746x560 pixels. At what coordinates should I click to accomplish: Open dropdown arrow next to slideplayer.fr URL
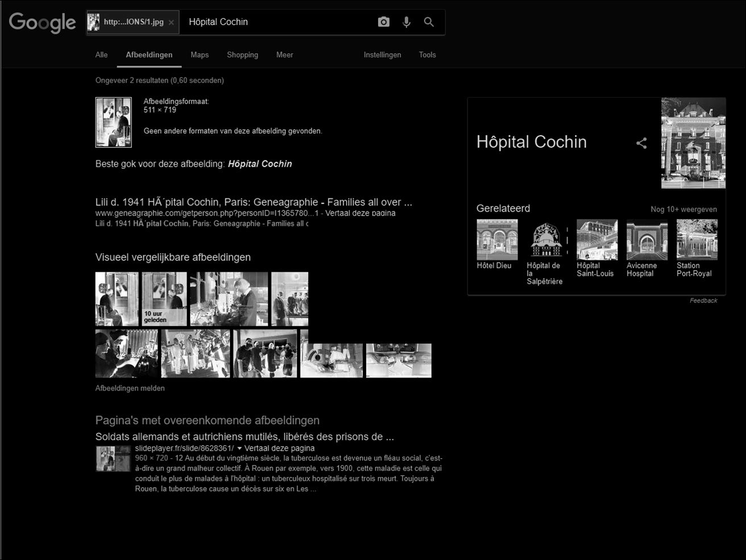click(239, 449)
